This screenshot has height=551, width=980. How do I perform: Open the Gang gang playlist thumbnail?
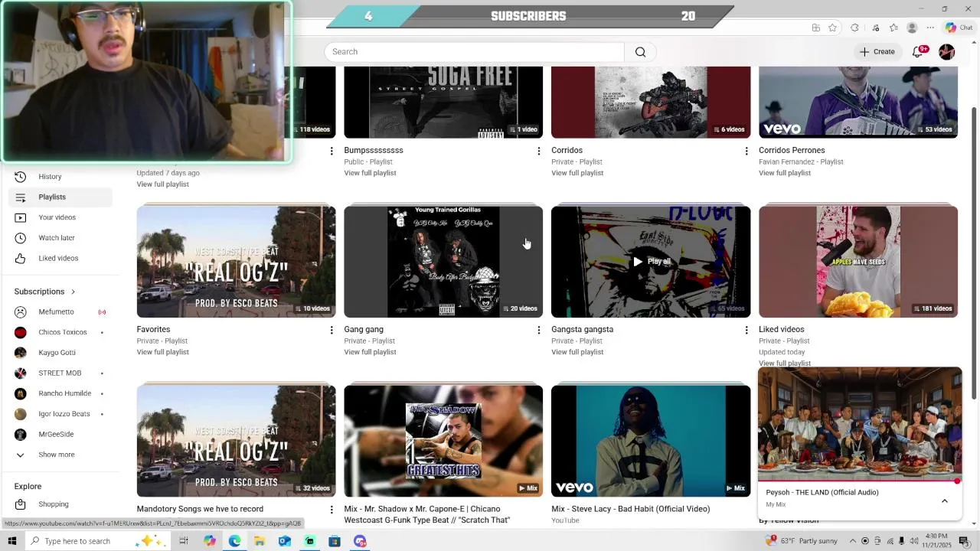[443, 262]
